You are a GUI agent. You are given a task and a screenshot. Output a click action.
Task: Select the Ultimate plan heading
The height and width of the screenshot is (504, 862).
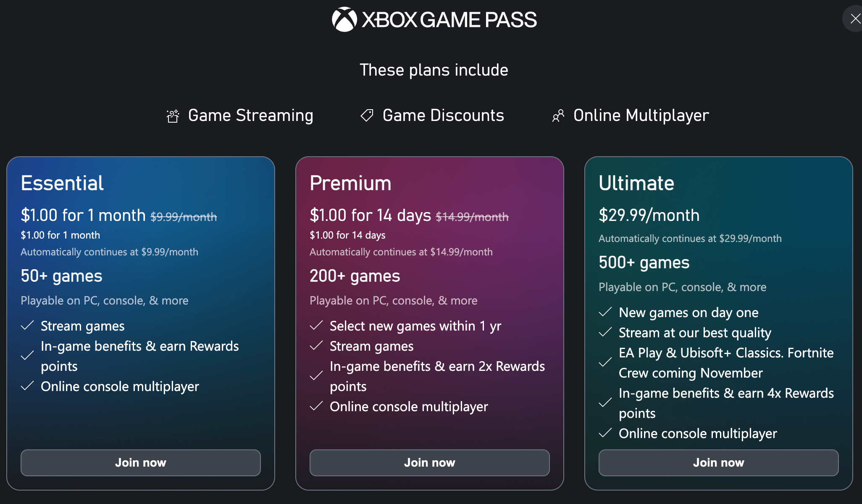[x=636, y=183]
